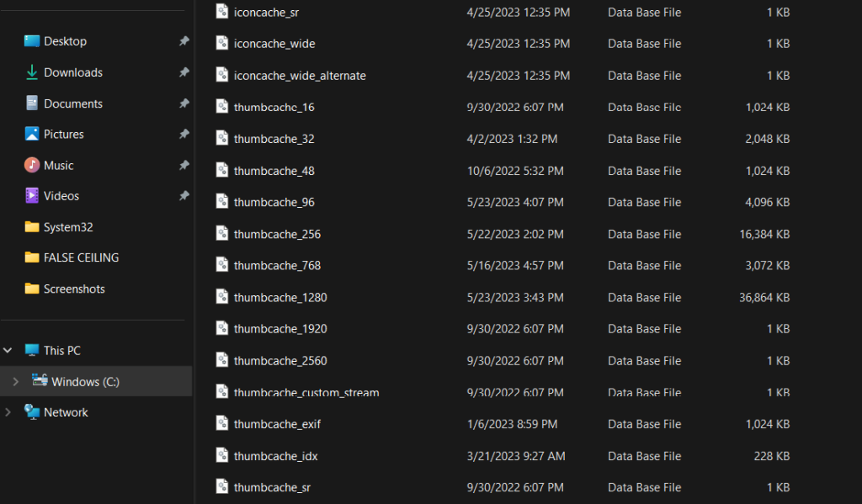Screen dimensions: 862x504
Task: Click the pin beside Downloads
Action: point(184,72)
